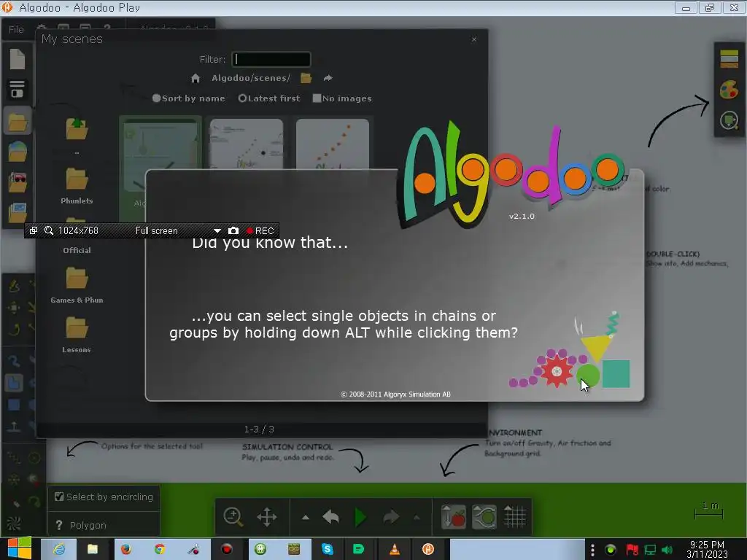Open Skype from the taskbar
747x560 pixels.
[328, 549]
